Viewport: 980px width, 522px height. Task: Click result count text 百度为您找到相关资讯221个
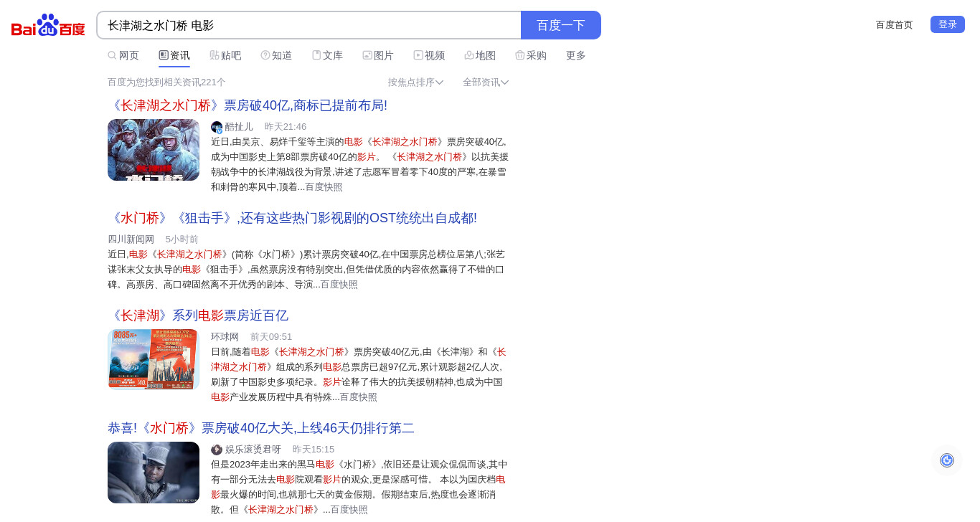pyautogui.click(x=166, y=82)
